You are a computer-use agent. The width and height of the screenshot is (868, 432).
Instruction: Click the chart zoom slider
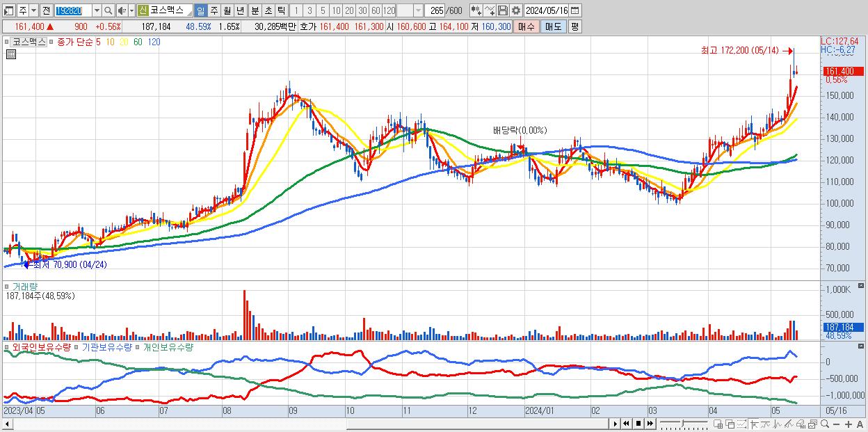click(684, 424)
